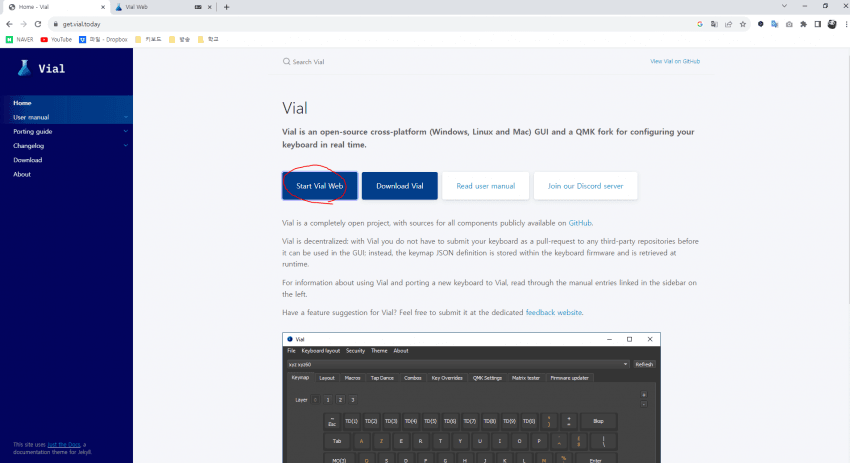Open Changelog in sidebar
Viewport: 850px width, 463px height.
28,145
